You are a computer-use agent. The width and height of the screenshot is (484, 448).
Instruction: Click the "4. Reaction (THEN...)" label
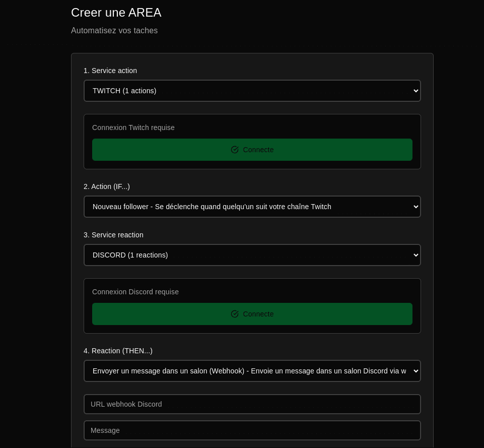[118, 351]
